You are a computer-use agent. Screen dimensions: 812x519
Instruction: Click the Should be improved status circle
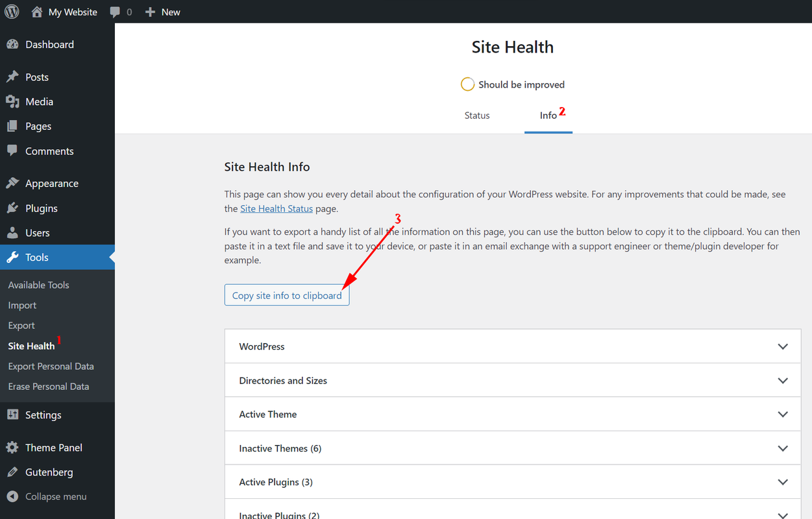[467, 84]
